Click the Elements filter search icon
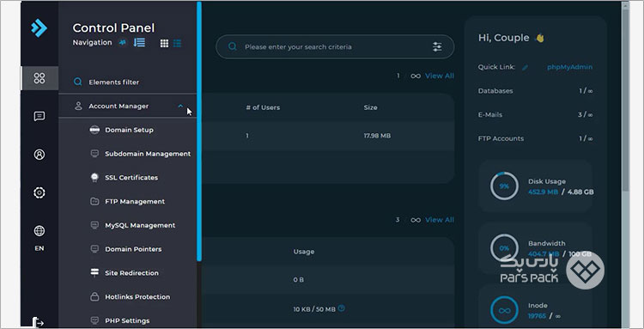The image size is (644, 329). coord(77,82)
